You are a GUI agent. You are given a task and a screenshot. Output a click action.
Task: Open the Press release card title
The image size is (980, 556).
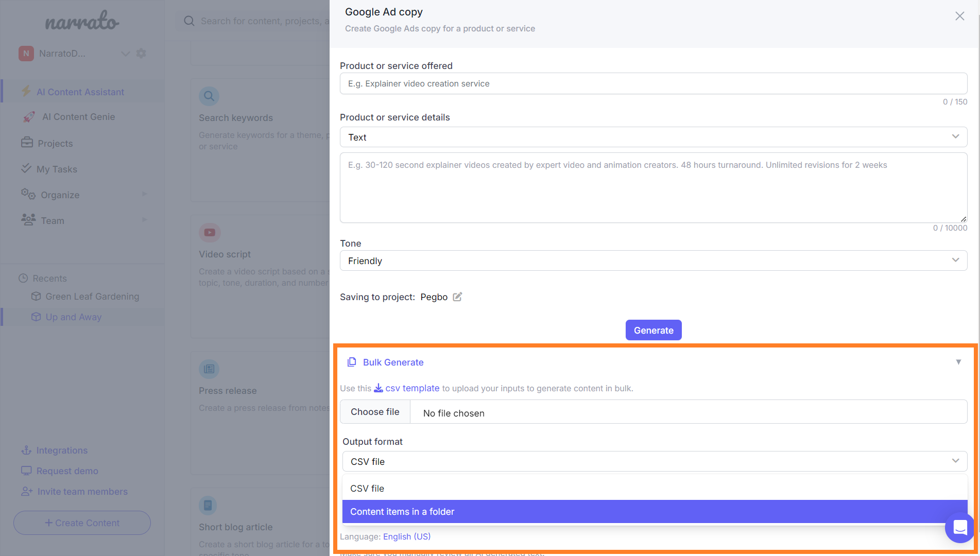pos(228,390)
